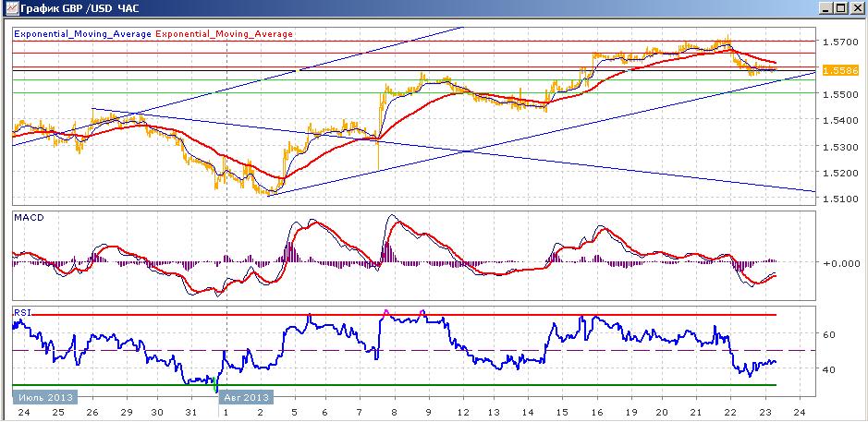Click the RSI panel label
Image resolution: width=868 pixels, height=422 pixels.
[x=21, y=312]
